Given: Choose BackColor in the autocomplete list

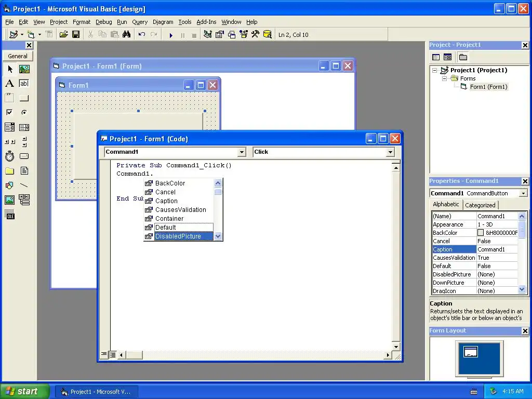Looking at the screenshot, I should pos(179,183).
